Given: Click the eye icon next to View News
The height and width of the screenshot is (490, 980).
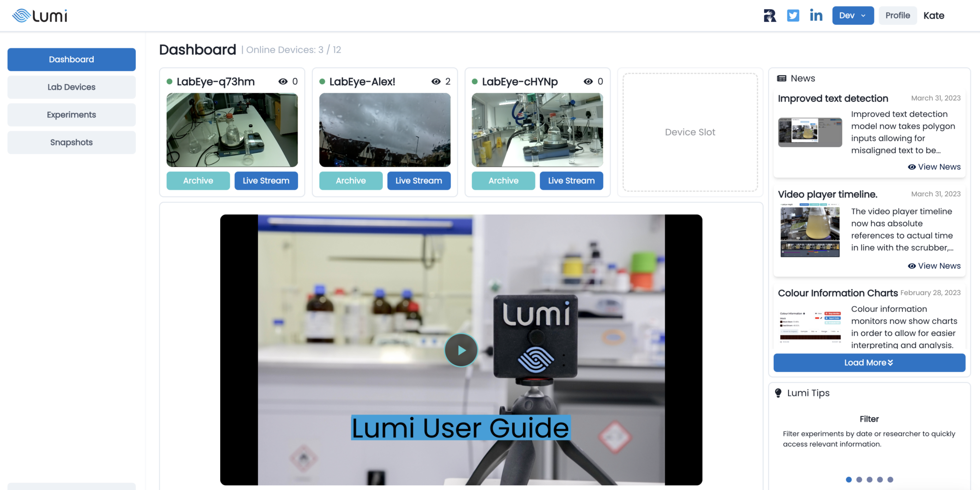Looking at the screenshot, I should coord(912,166).
